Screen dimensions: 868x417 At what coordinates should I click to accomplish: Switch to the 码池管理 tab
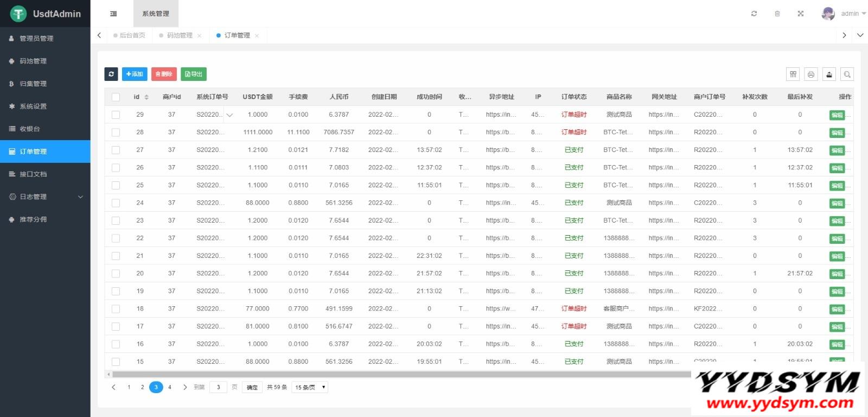pos(180,35)
